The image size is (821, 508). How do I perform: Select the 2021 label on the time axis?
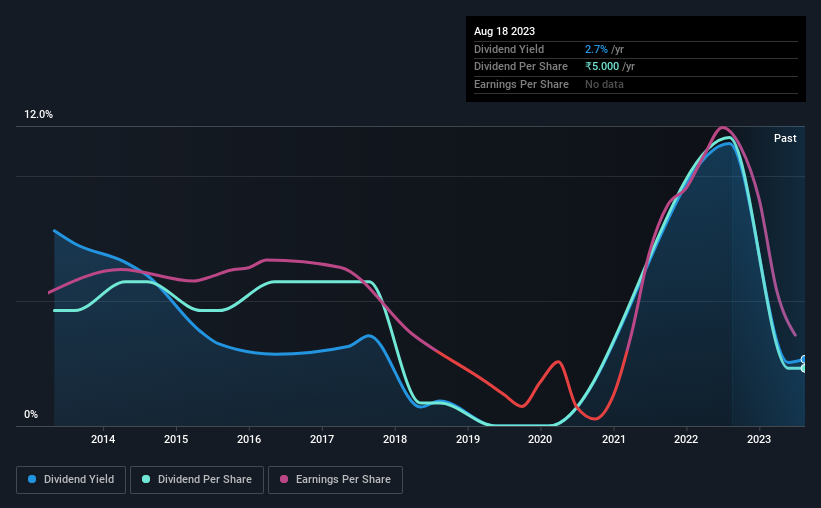point(614,439)
